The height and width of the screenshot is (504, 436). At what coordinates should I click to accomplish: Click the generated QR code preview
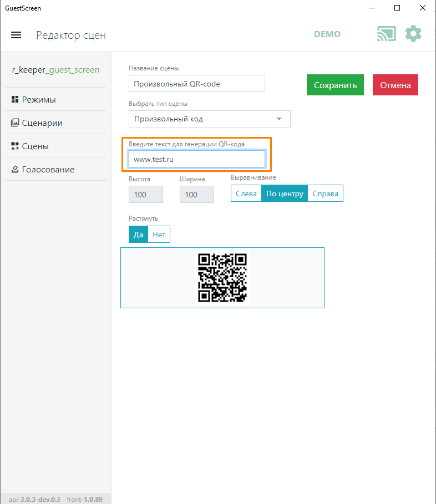click(222, 278)
